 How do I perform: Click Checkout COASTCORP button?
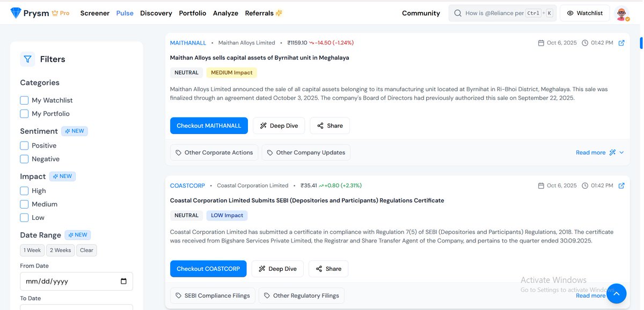coord(208,269)
